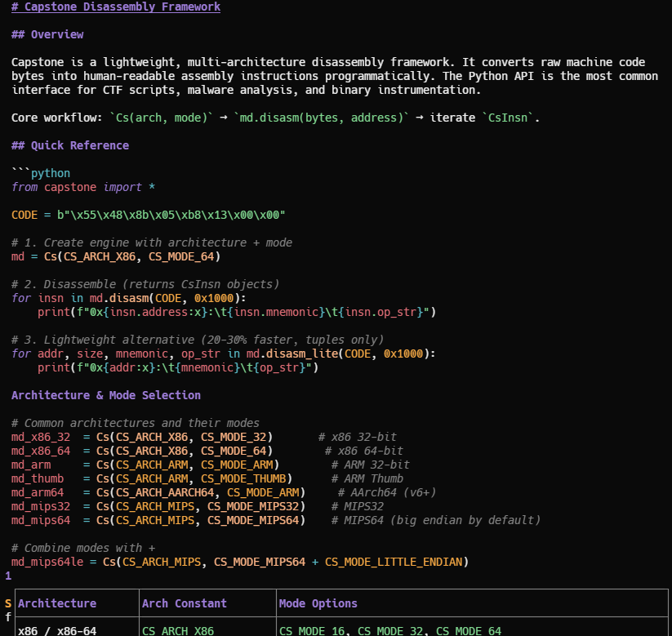Screen dimensions: 672x636
Task: Click the CODE bytes assignment line
Action: click(x=149, y=216)
